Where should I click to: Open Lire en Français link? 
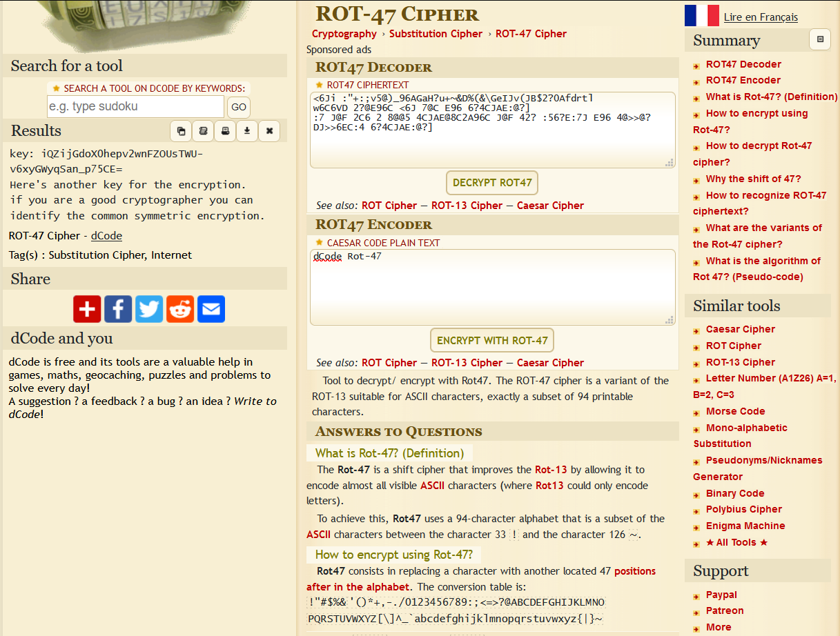click(x=761, y=17)
